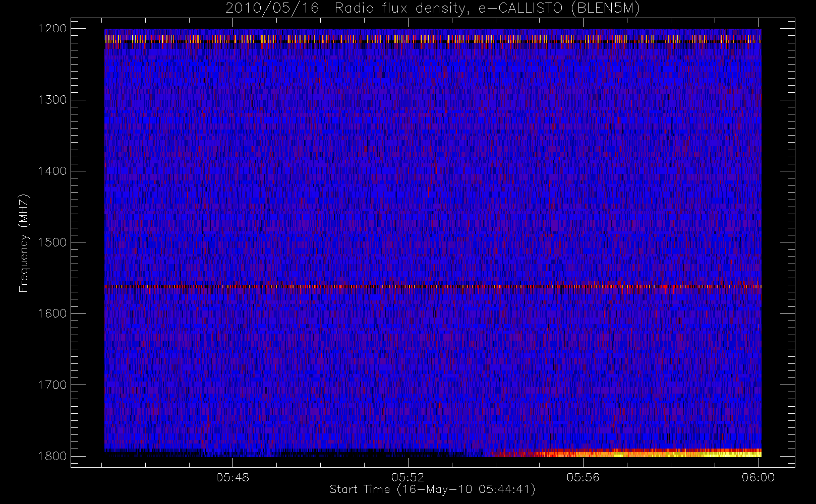Click the yellow striped band near 1215 MHz
The width and height of the screenshot is (816, 504).
click(x=433, y=38)
